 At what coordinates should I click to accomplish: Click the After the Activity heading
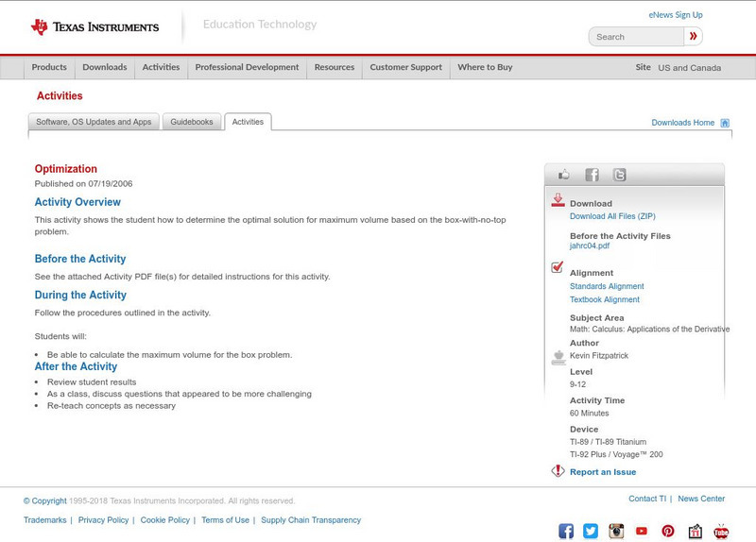tap(76, 366)
